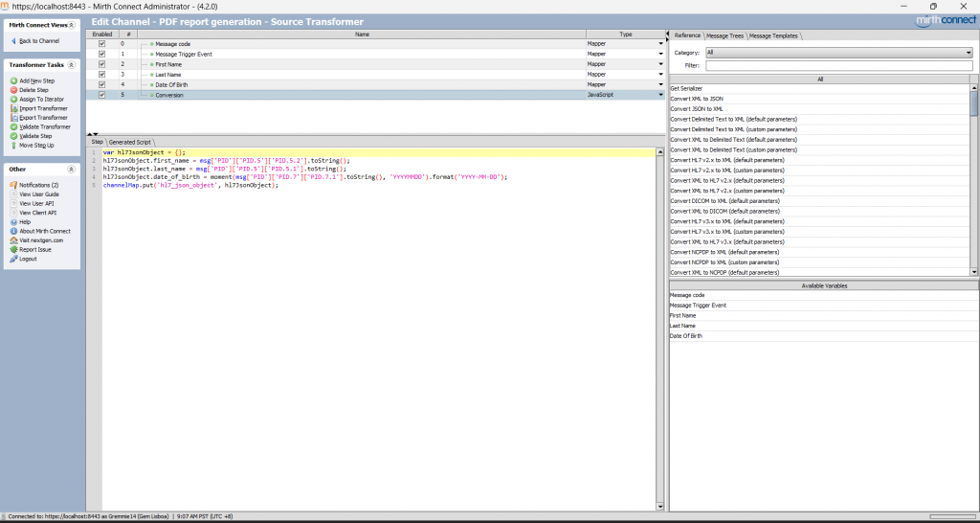Click the Move Step Up arrow icon

[x=13, y=146]
